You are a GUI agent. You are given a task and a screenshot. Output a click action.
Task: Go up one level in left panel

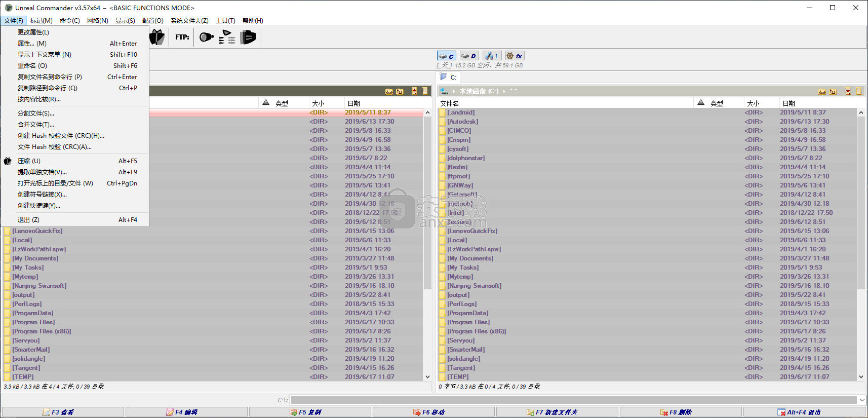coord(400,92)
